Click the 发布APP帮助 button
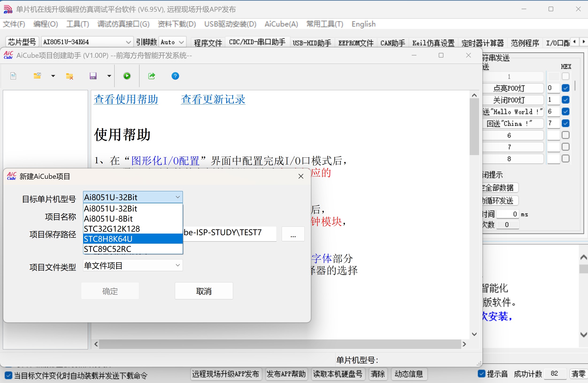This screenshot has width=588, height=383. (x=286, y=374)
